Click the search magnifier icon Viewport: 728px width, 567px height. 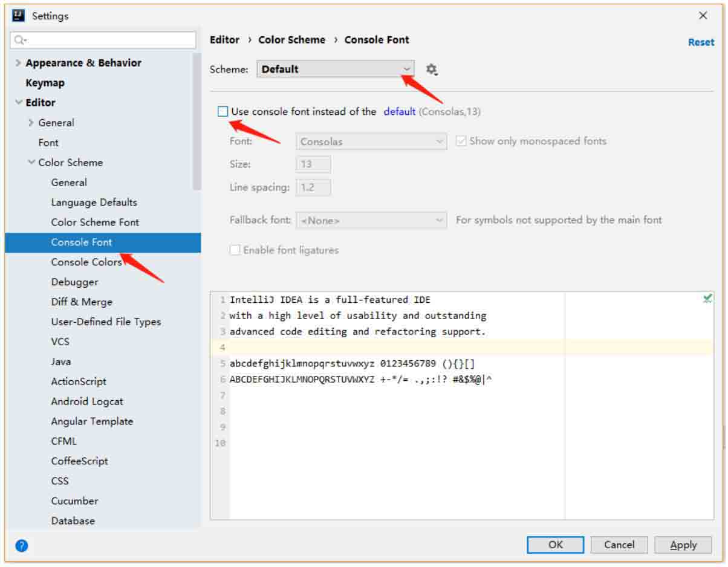[19, 40]
